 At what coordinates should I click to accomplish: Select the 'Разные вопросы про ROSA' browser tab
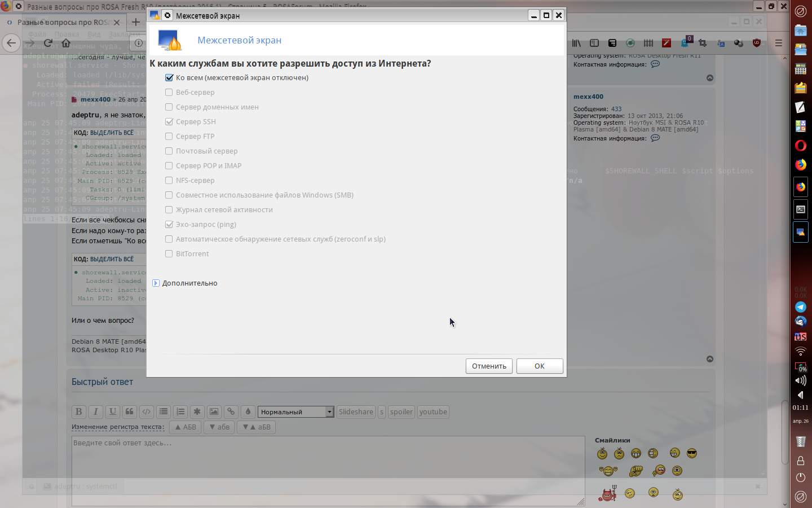tap(63, 23)
